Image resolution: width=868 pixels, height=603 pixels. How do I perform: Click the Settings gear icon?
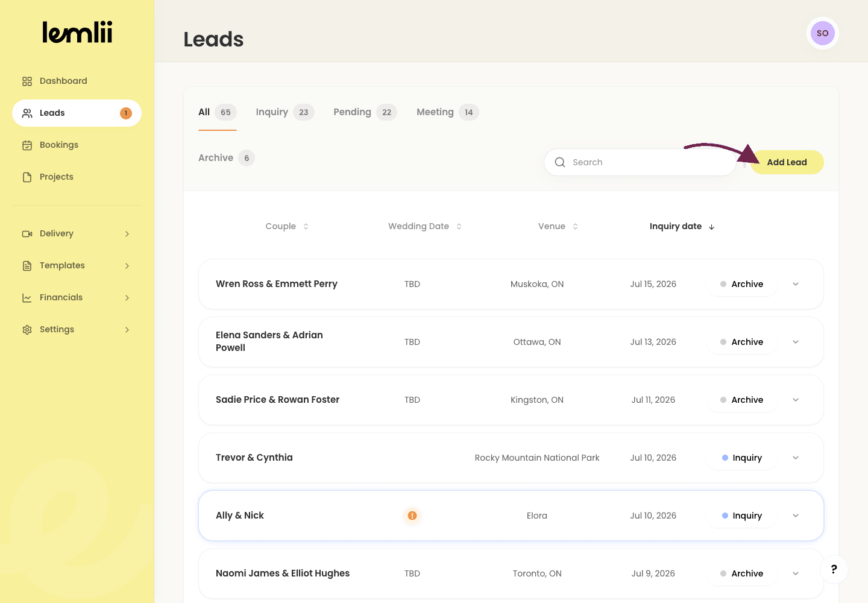(x=27, y=329)
